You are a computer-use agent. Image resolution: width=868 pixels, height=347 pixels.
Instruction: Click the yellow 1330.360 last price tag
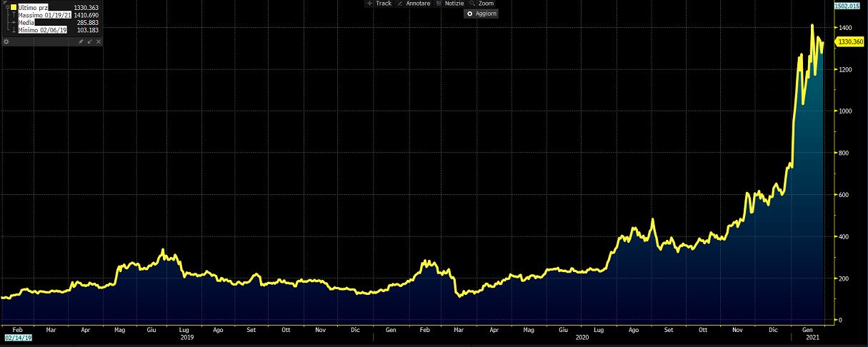851,42
